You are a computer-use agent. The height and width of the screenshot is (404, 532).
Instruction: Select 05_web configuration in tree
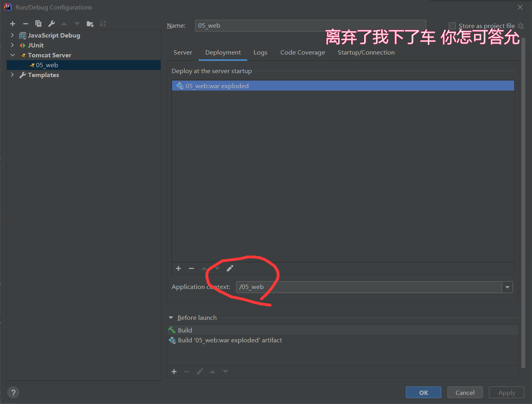coord(84,65)
